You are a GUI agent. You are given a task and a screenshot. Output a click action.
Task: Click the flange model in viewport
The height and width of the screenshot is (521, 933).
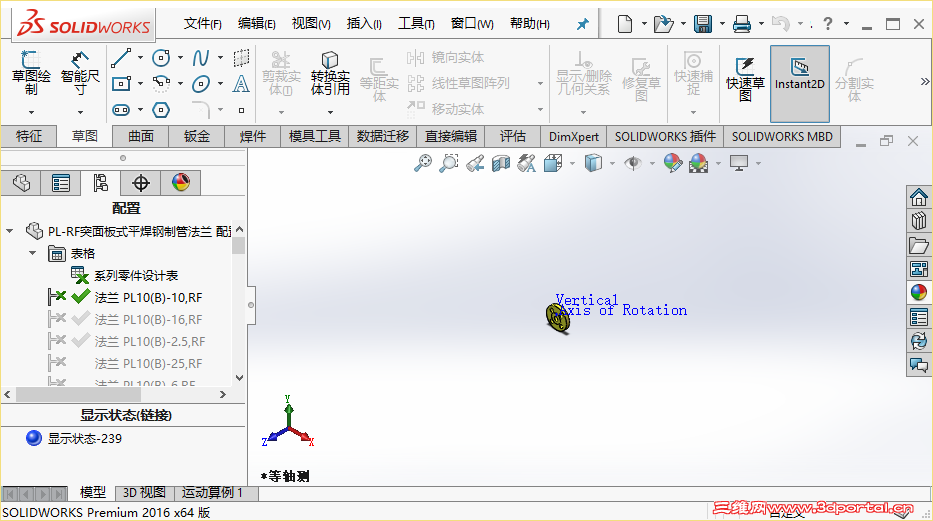coord(558,318)
